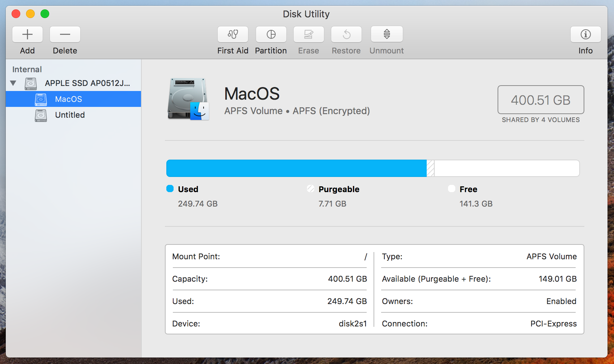The height and width of the screenshot is (364, 614).
Task: Click the MacOS volume icon in sidebar
Action: [x=41, y=99]
